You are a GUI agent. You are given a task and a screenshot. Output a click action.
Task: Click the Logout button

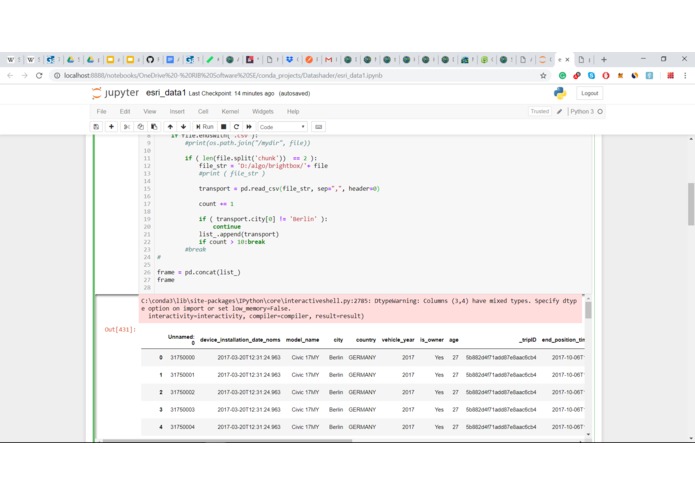click(x=590, y=93)
